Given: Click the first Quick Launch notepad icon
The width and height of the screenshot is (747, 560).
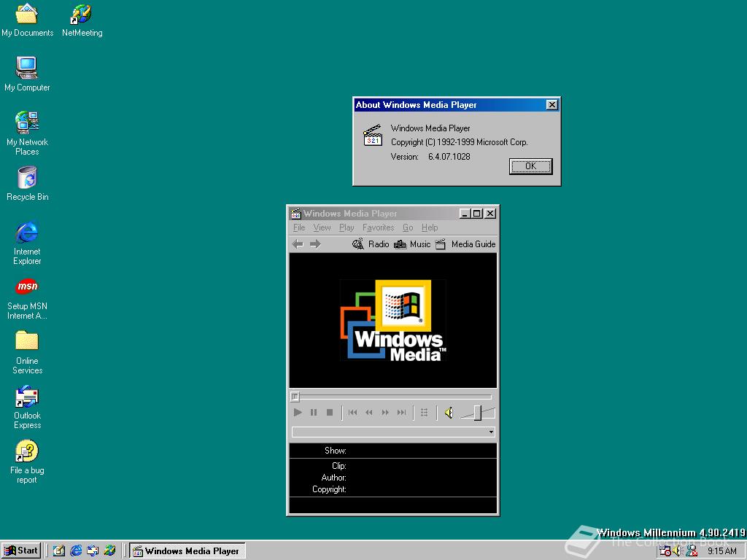Looking at the screenshot, I should [59, 551].
